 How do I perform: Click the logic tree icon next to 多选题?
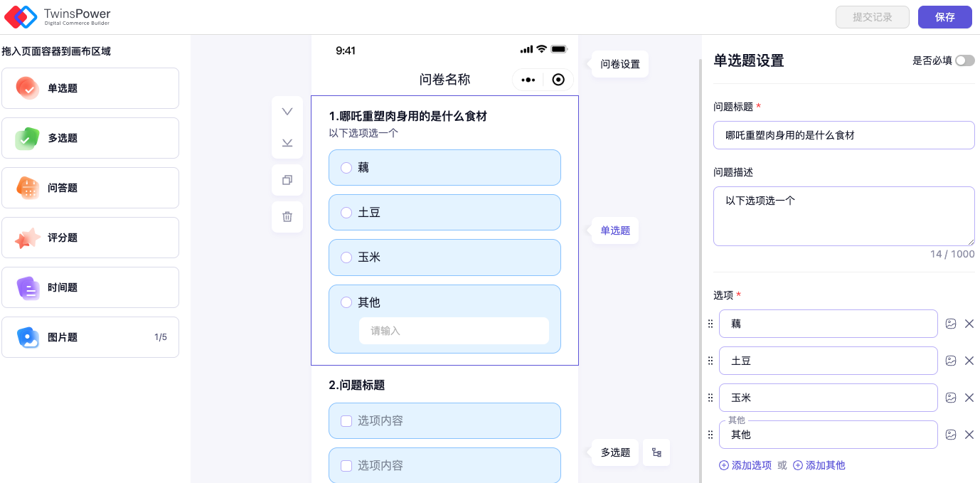656,452
